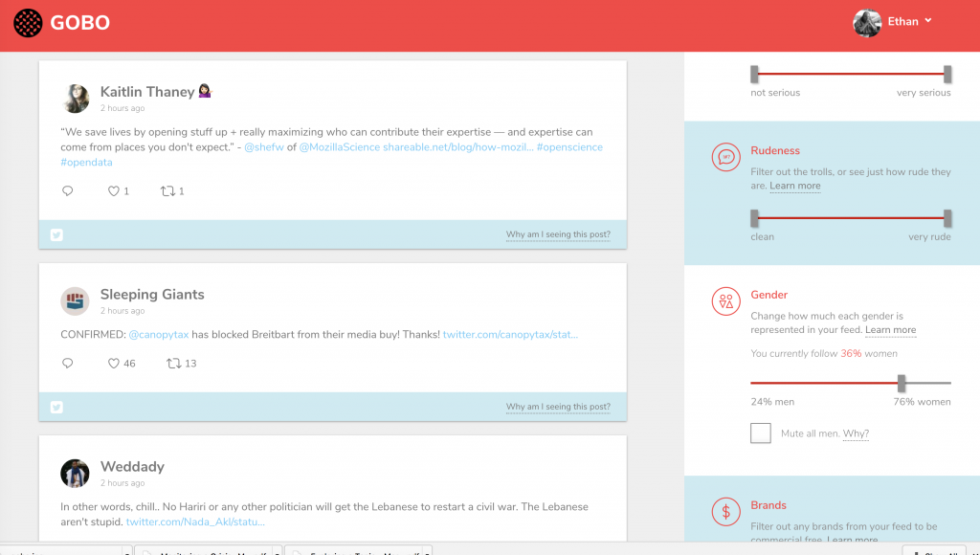Screen dimensions: 980x555
Task: Click the very serious slider handle
Action: pyautogui.click(x=947, y=74)
